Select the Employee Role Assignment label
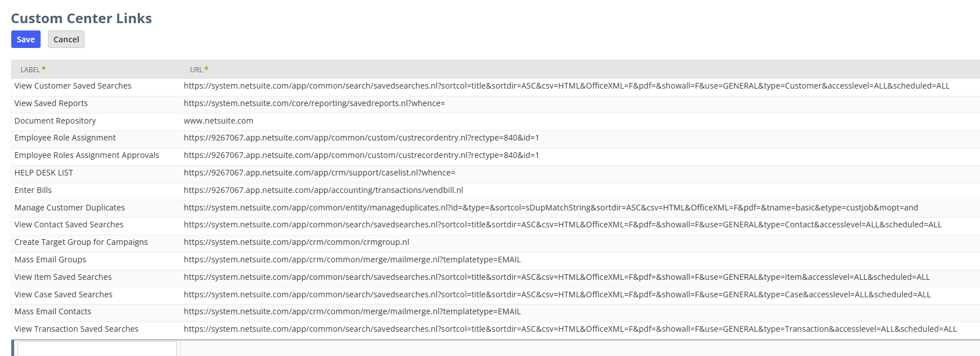The width and height of the screenshot is (980, 356). [65, 138]
